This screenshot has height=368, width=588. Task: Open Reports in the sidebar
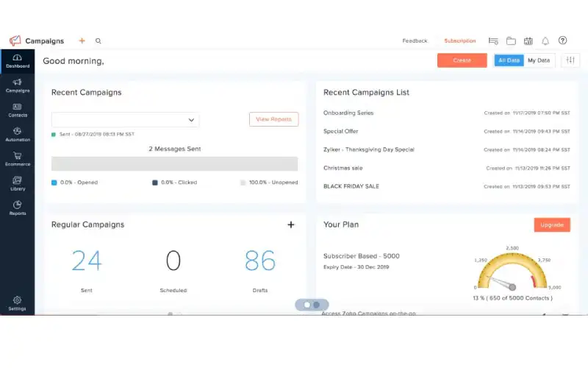pyautogui.click(x=17, y=208)
